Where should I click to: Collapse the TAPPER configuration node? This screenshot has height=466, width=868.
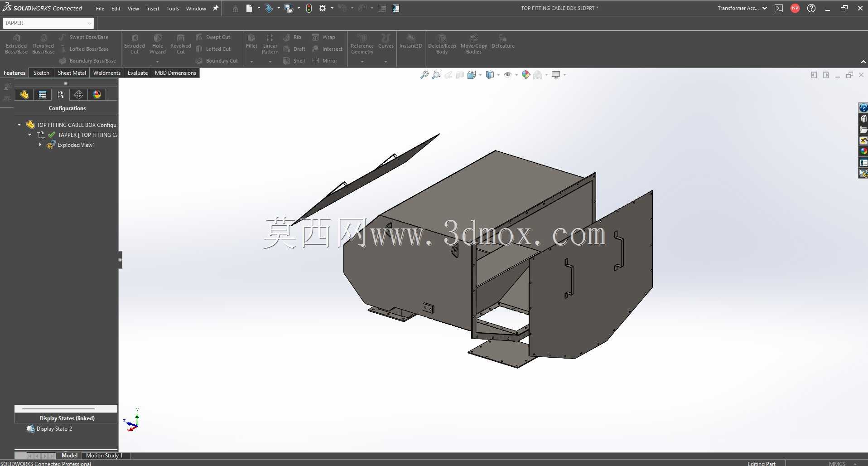click(x=29, y=135)
